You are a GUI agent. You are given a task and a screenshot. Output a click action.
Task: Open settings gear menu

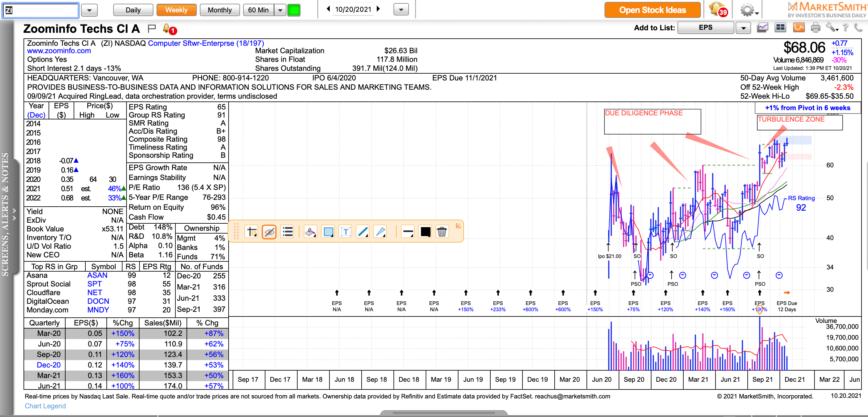[749, 10]
